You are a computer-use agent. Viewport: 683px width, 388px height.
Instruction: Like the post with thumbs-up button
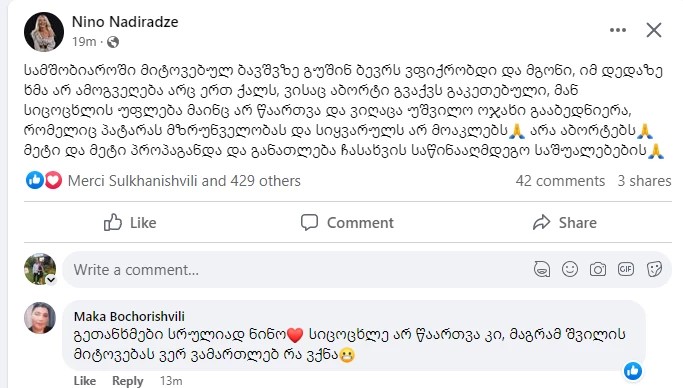point(130,223)
